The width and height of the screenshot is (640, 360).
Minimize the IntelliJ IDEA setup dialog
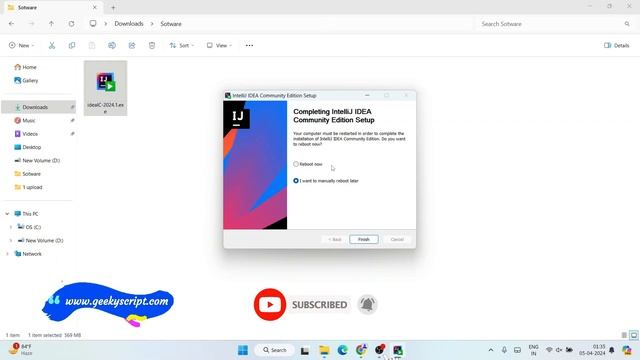tap(367, 96)
